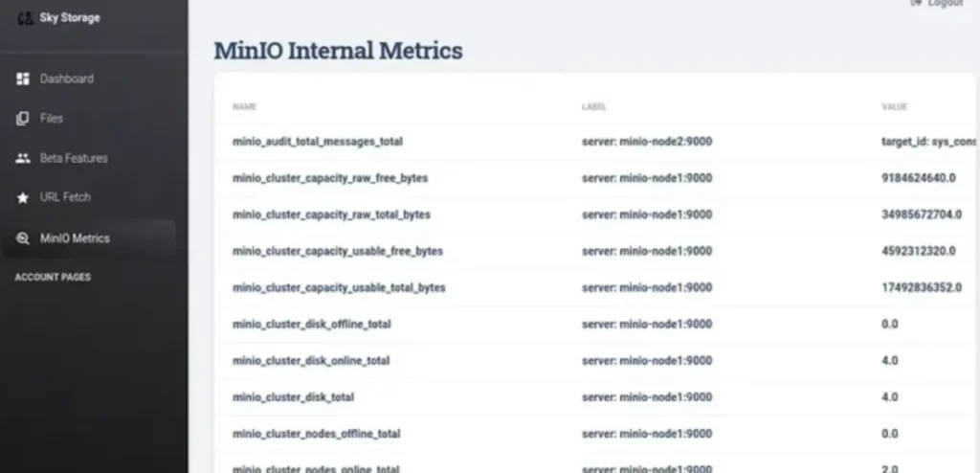Screen dimensions: 980x473
Task: Select MinIO Metrics sidebar entry
Action: pos(75,238)
